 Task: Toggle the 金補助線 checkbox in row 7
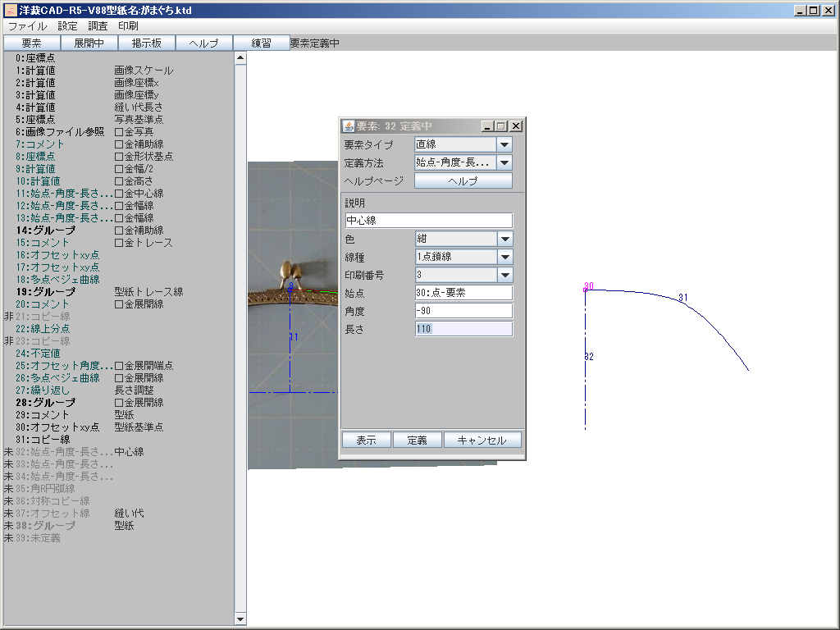pyautogui.click(x=119, y=144)
